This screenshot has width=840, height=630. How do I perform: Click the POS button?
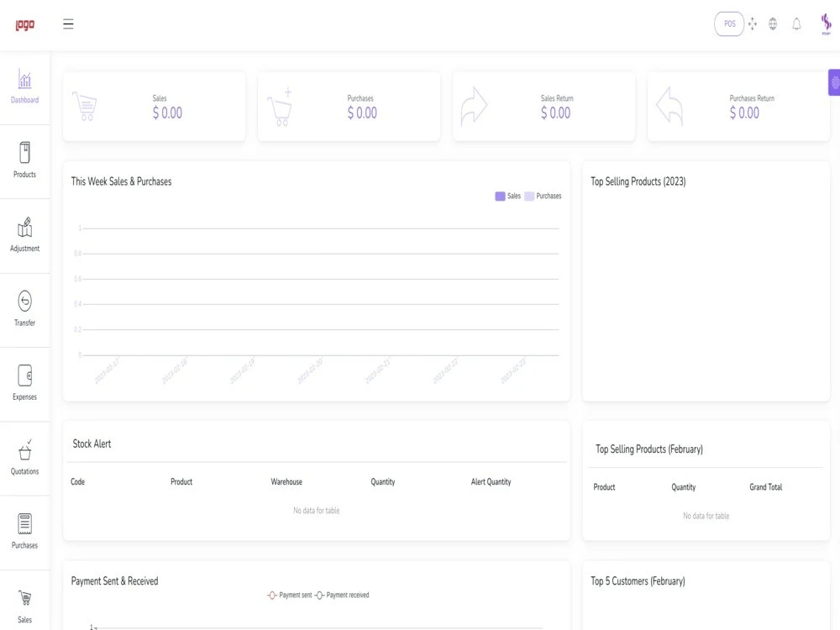click(x=728, y=24)
